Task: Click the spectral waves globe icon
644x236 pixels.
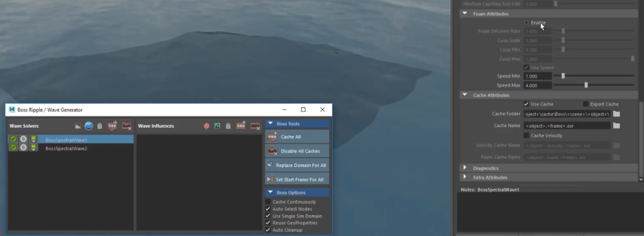Action: (x=89, y=126)
